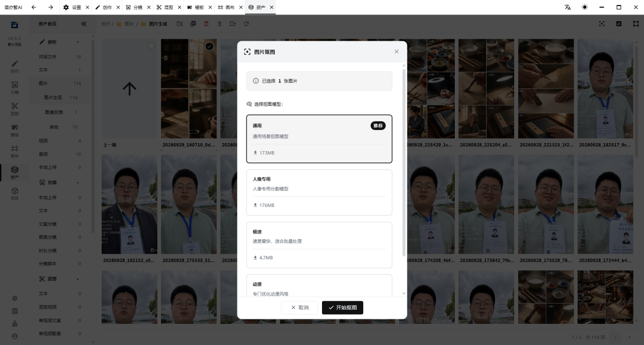Go to previous page with pagination arrow
Screen dimensions: 644x345
(615, 337)
